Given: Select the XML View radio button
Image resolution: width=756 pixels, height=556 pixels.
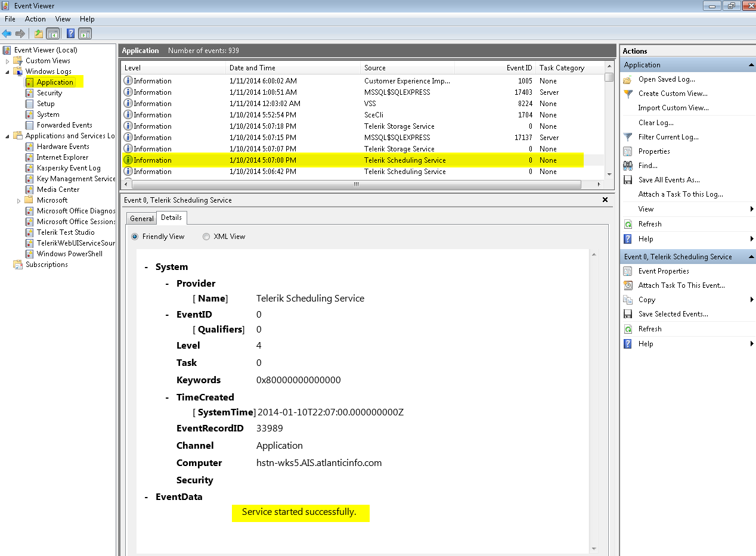Looking at the screenshot, I should (206, 237).
